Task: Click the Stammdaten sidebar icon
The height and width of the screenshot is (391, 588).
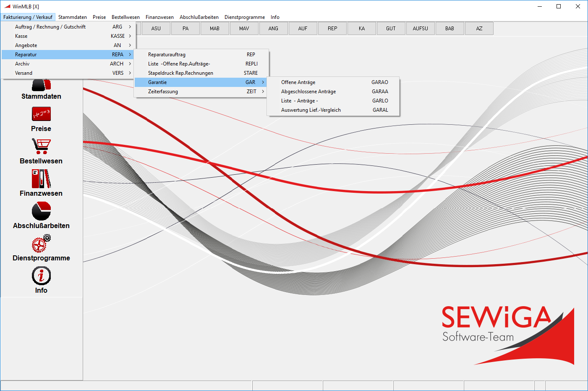Action: pyautogui.click(x=41, y=84)
